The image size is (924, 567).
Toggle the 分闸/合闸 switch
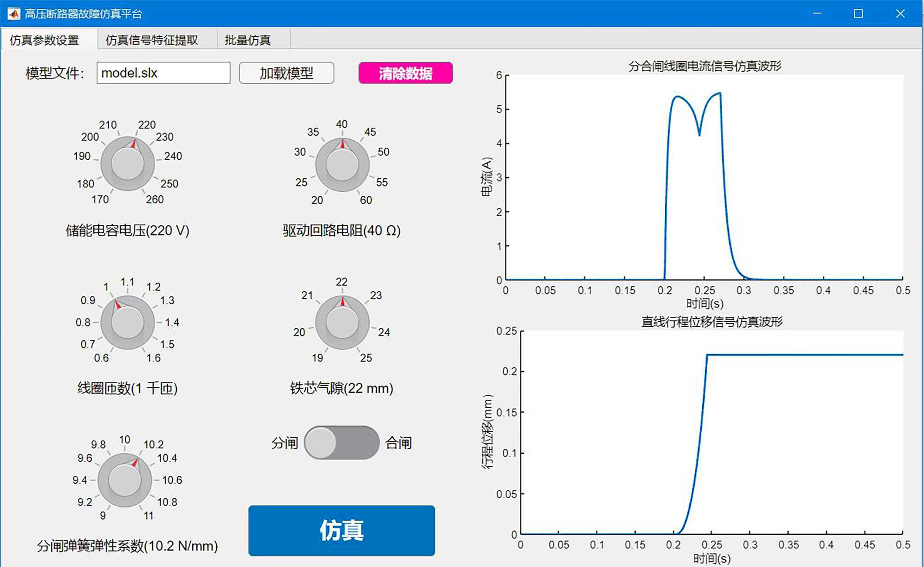341,443
